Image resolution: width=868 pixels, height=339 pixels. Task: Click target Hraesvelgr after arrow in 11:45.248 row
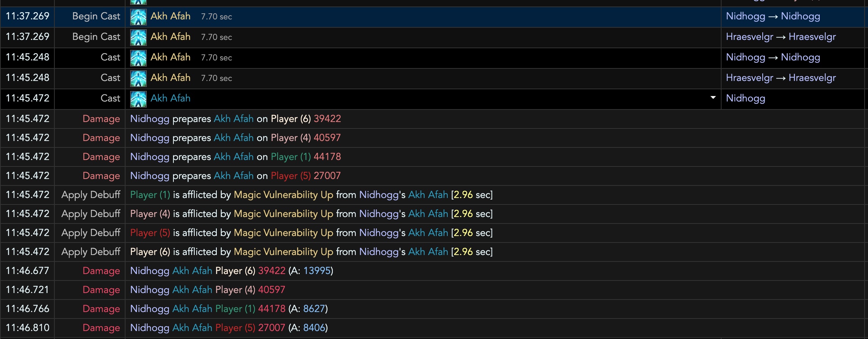812,78
